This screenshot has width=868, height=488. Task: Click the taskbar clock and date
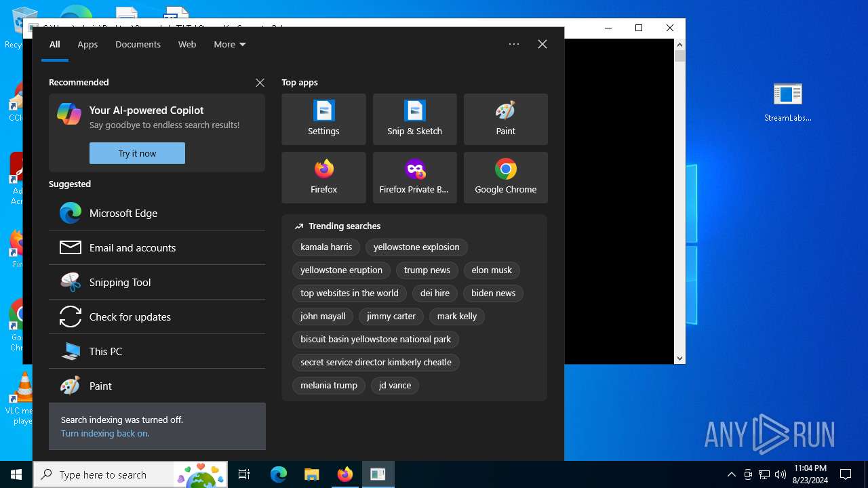(x=810, y=474)
